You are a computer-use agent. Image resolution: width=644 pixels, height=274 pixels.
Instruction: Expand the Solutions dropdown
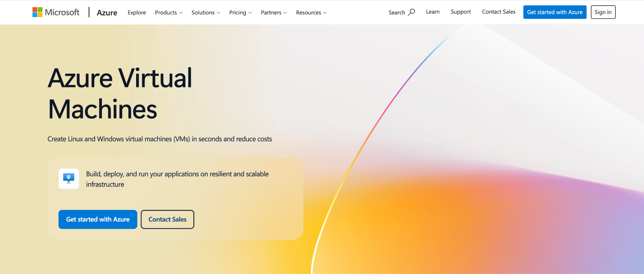point(206,13)
